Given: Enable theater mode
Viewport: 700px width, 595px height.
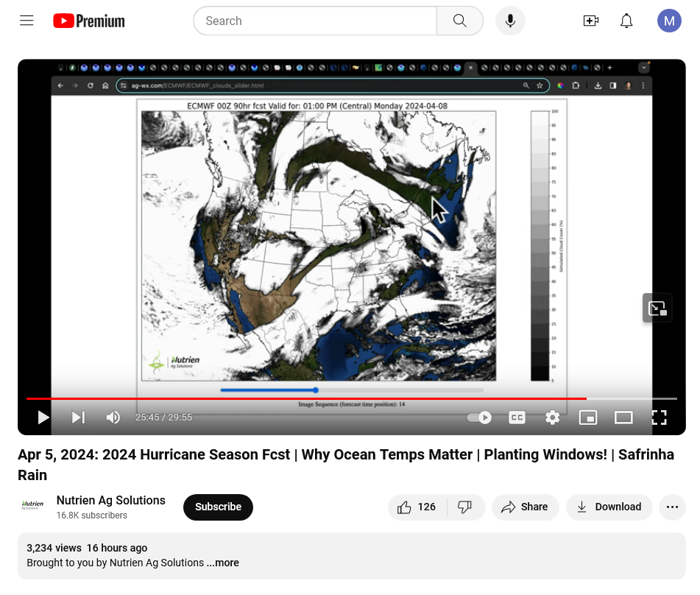Looking at the screenshot, I should 623,418.
